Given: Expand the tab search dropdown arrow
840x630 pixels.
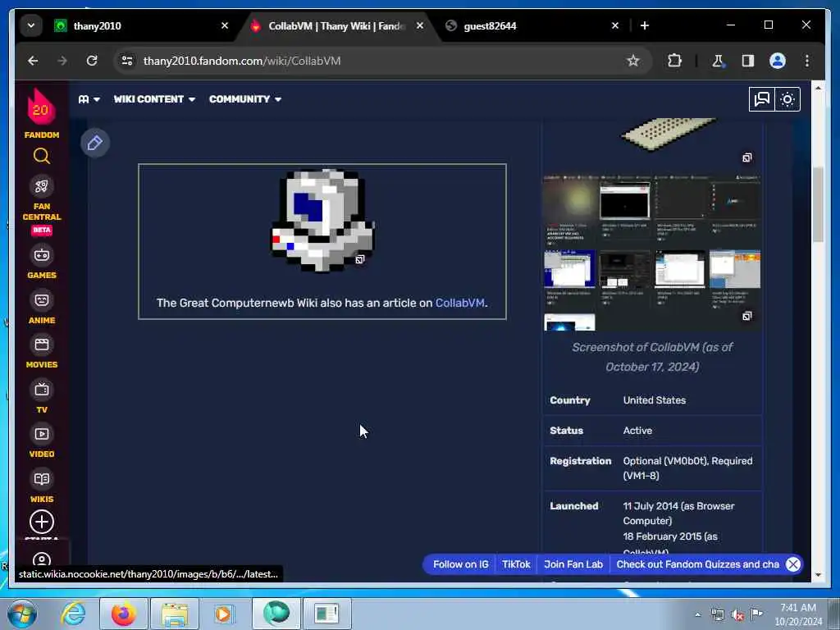Looking at the screenshot, I should pyautogui.click(x=31, y=25).
